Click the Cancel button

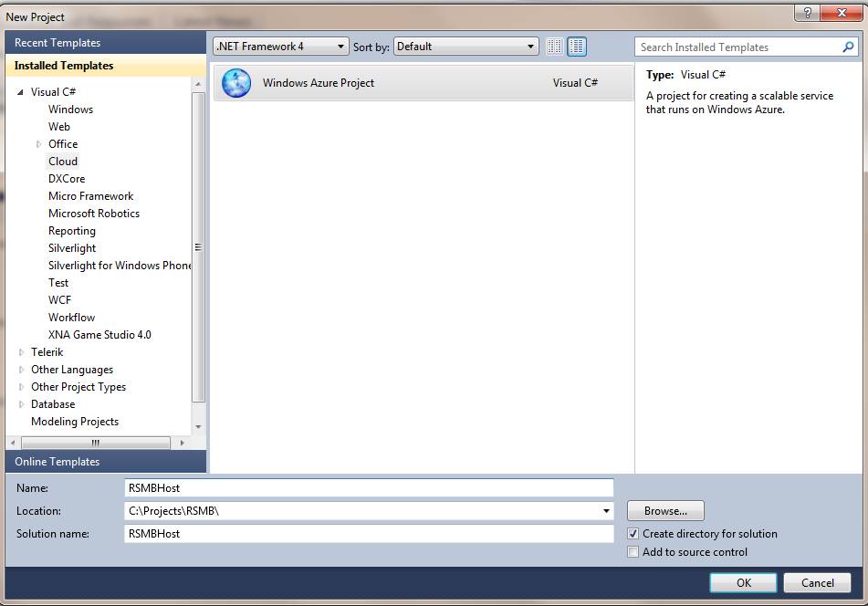(x=817, y=583)
